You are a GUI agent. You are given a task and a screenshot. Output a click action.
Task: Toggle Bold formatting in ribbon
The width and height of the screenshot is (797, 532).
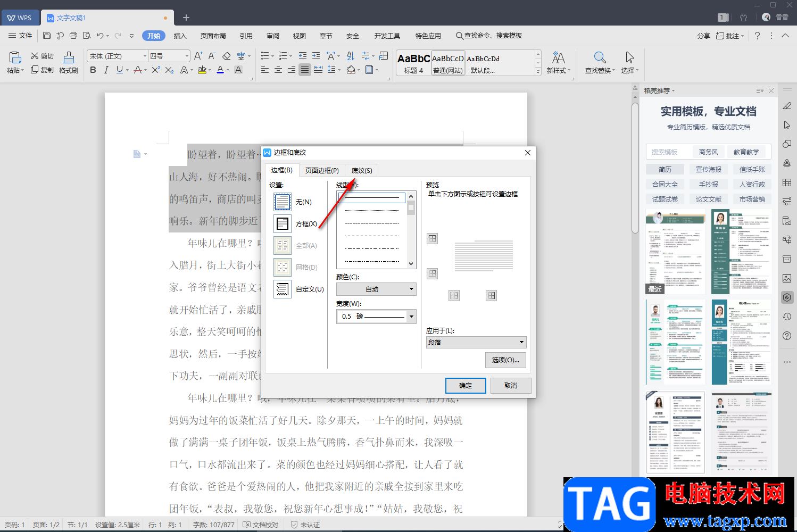93,70
